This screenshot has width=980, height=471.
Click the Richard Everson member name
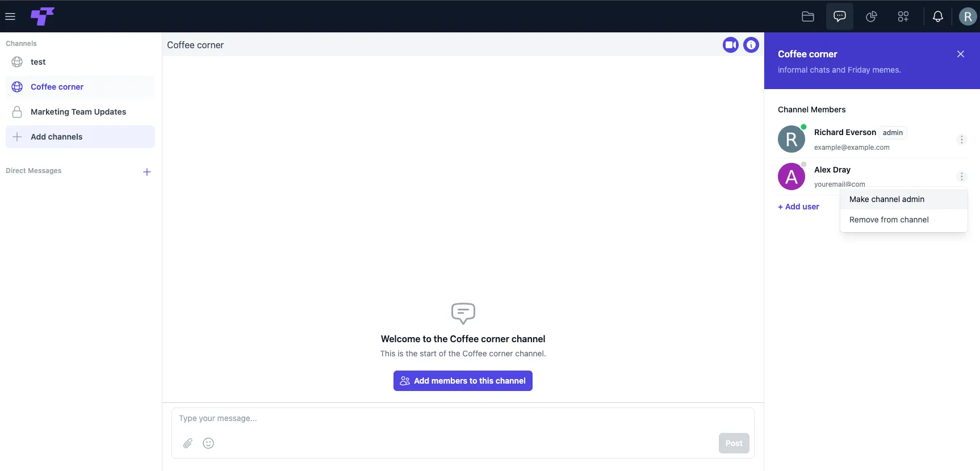point(845,132)
